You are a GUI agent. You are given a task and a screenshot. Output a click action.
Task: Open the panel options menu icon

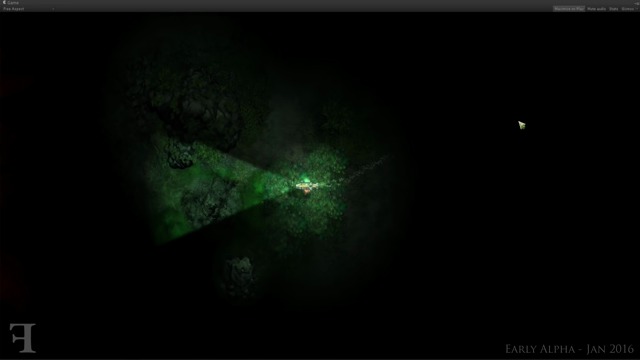tap(637, 2)
